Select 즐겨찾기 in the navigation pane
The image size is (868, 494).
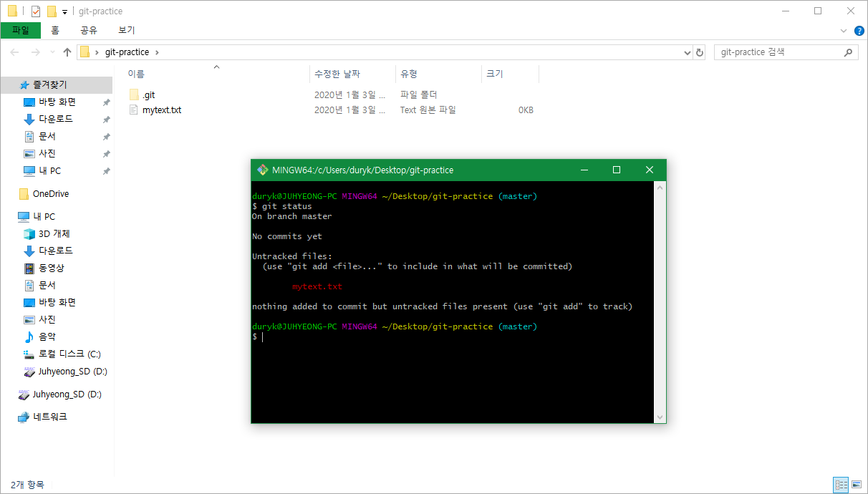56,84
